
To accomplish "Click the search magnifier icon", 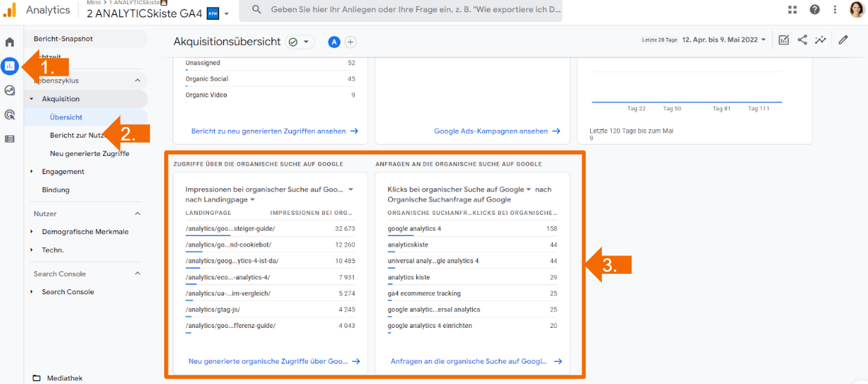I will click(x=257, y=10).
